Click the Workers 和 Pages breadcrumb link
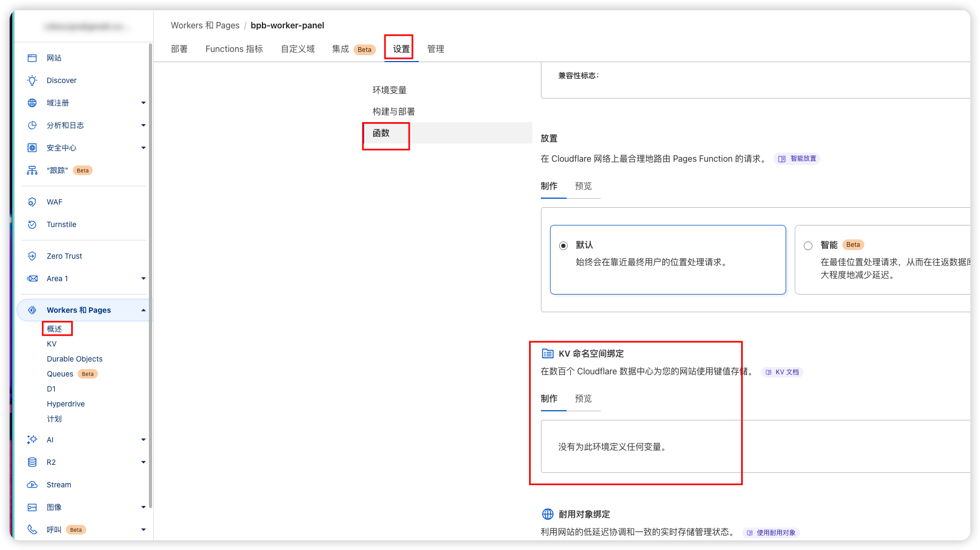Screen dimensions: 980x550 tap(205, 25)
